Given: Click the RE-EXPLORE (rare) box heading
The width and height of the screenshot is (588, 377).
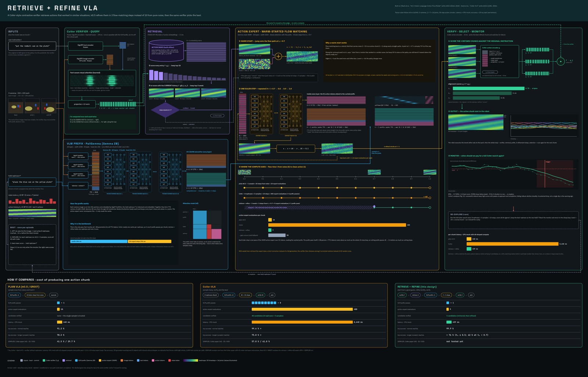Looking at the screenshot, I should tap(459, 214).
